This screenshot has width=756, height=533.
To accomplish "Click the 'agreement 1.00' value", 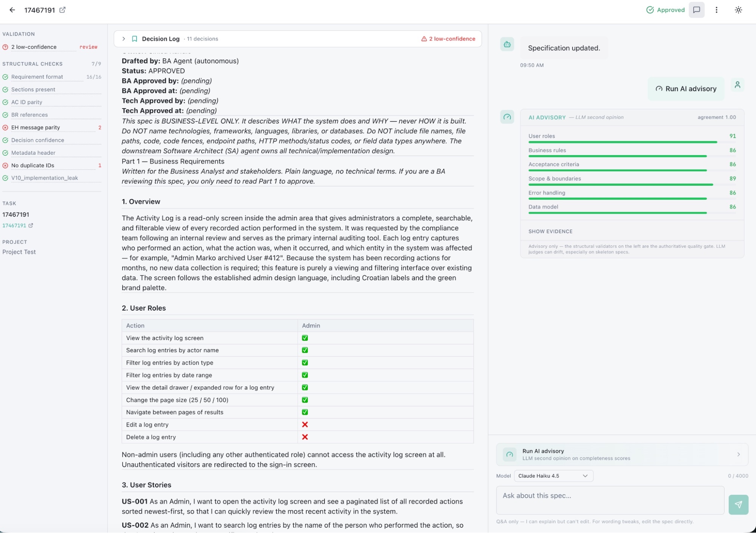I will [717, 117].
